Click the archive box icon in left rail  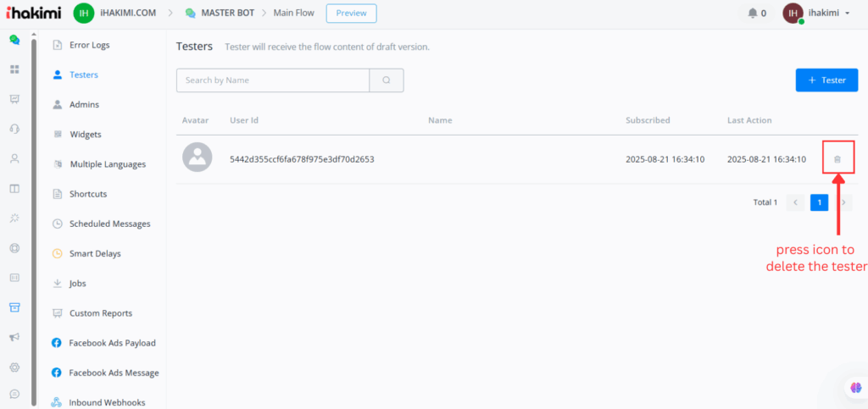pyautogui.click(x=14, y=307)
